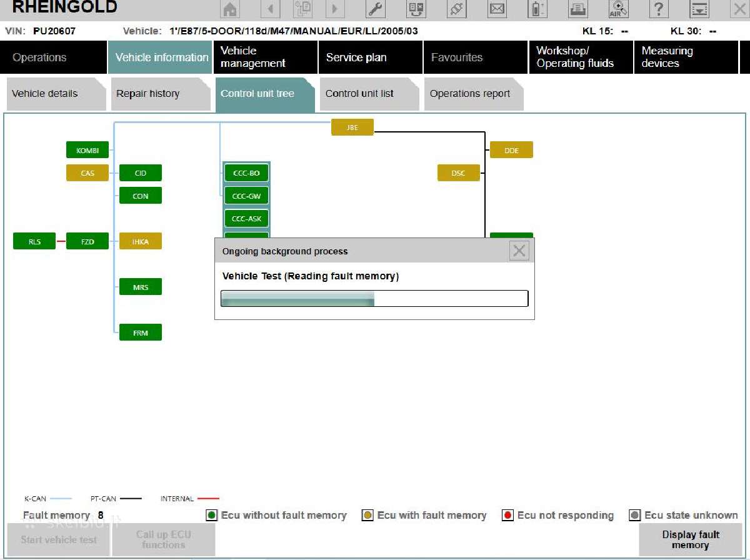The height and width of the screenshot is (560, 750).
Task: Click the printer icon
Action: (578, 9)
